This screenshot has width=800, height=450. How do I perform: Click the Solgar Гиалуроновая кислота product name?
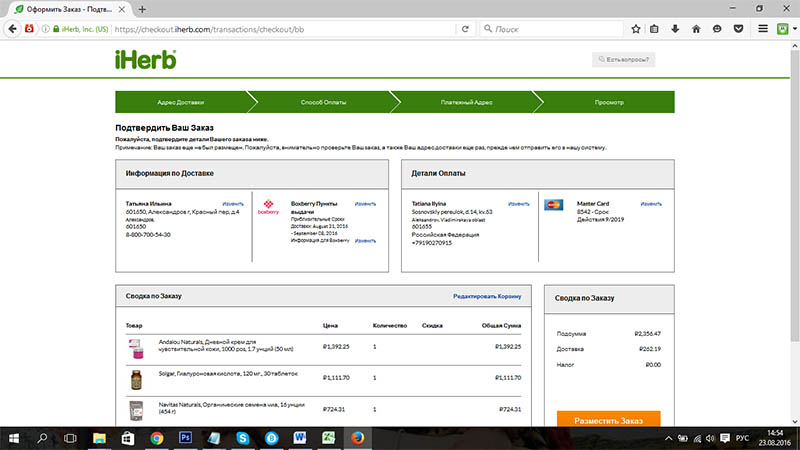click(x=228, y=373)
